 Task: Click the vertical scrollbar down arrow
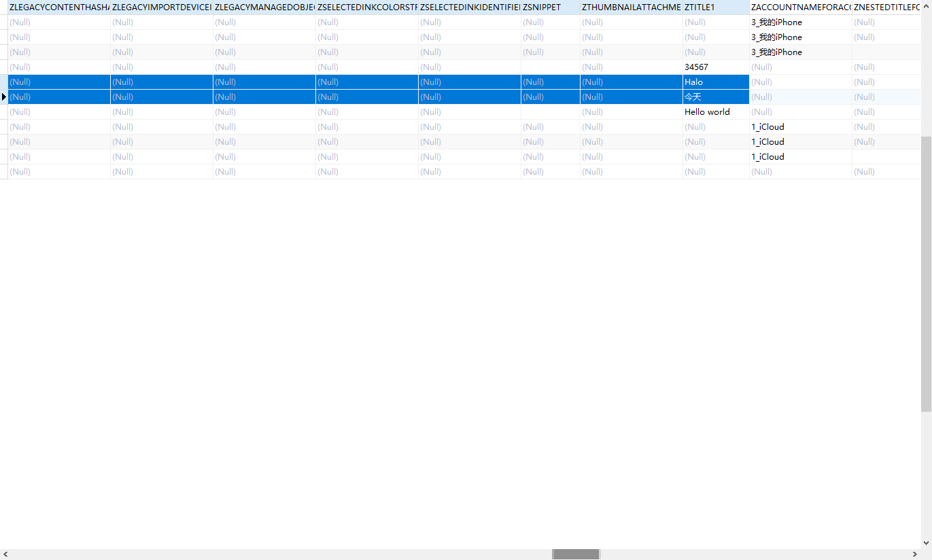click(926, 543)
